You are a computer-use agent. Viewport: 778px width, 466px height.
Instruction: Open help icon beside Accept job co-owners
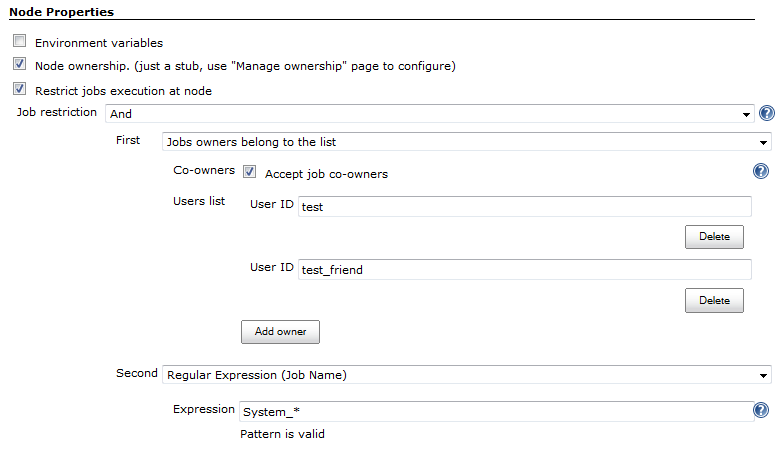pyautogui.click(x=761, y=171)
